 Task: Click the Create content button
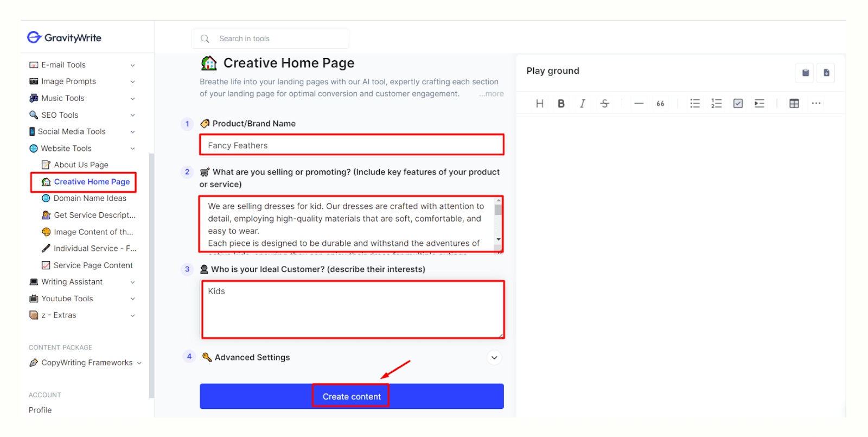click(x=352, y=396)
